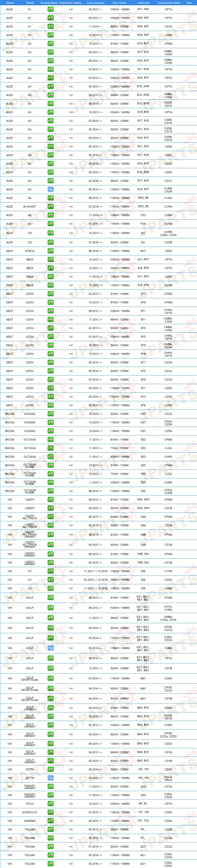The width and height of the screenshot is (197, 868).
Task: Click the 'CZCC' engine code cell
Action: [x=168, y=181]
